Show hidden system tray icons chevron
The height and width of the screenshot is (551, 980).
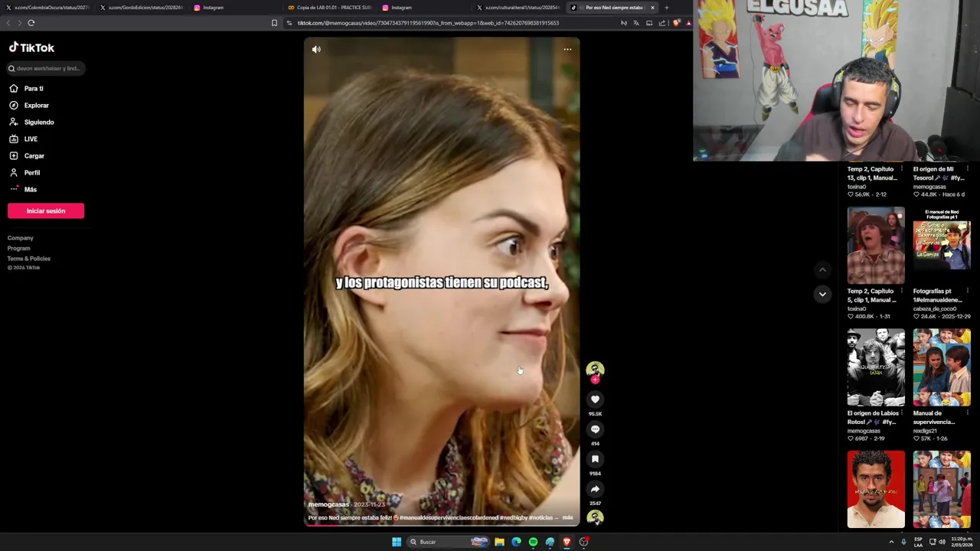click(x=891, y=542)
